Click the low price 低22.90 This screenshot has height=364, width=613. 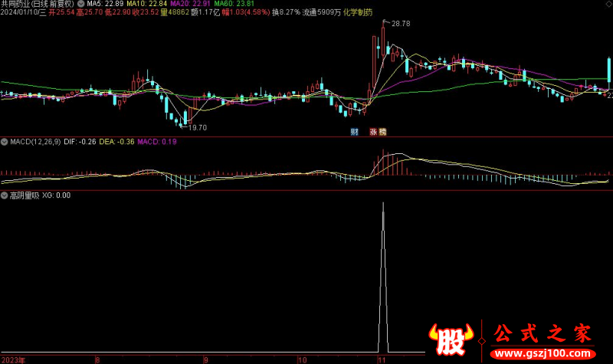(x=118, y=12)
